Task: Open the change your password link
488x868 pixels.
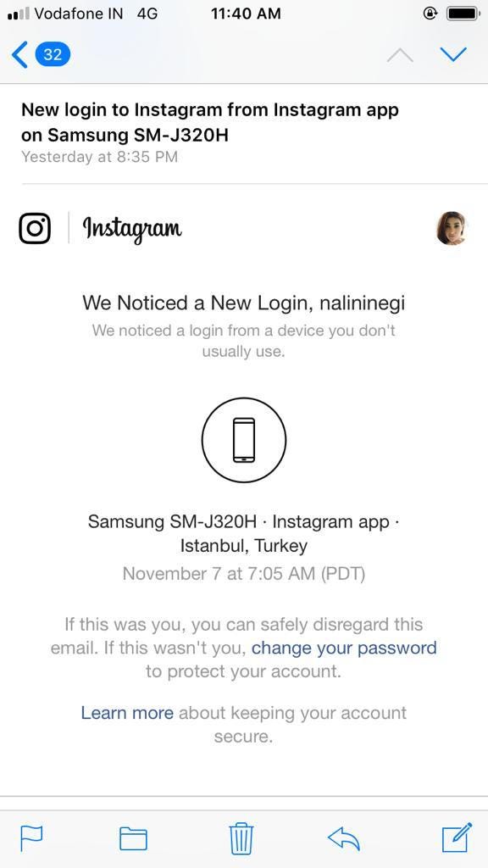Action: (x=344, y=648)
